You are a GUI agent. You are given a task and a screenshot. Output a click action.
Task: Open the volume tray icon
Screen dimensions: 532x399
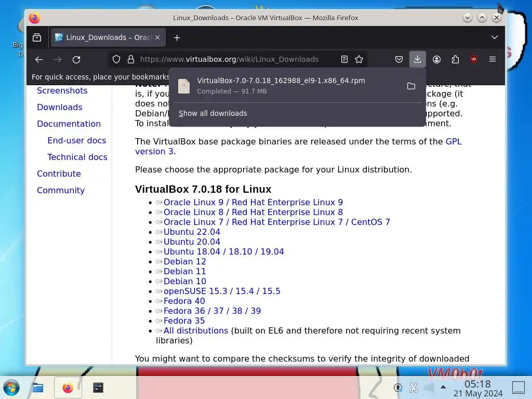(x=429, y=387)
